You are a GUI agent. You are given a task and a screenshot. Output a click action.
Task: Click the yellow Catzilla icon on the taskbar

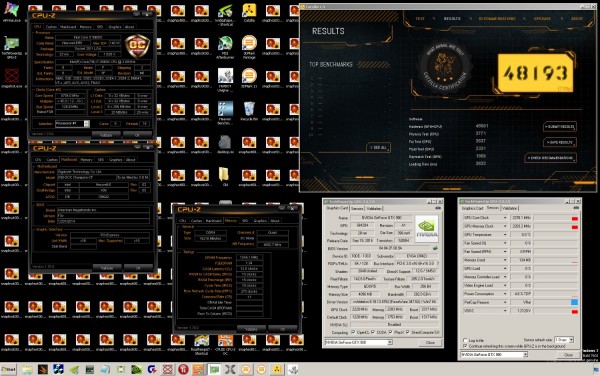pyautogui.click(x=277, y=369)
